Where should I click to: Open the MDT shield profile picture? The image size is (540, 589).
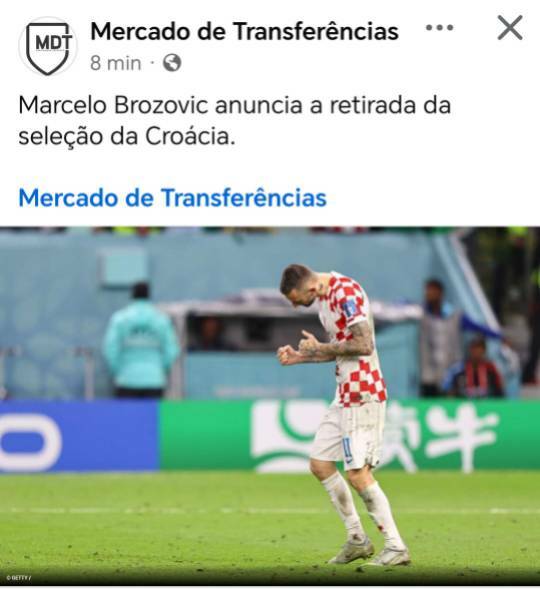(48, 47)
